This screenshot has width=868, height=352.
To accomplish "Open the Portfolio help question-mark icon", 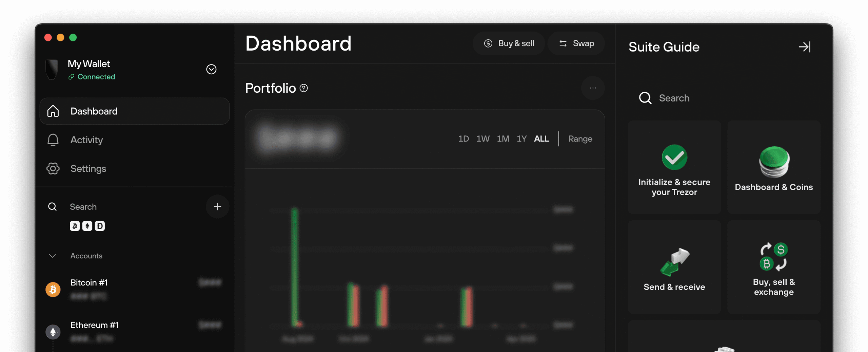I will [303, 88].
